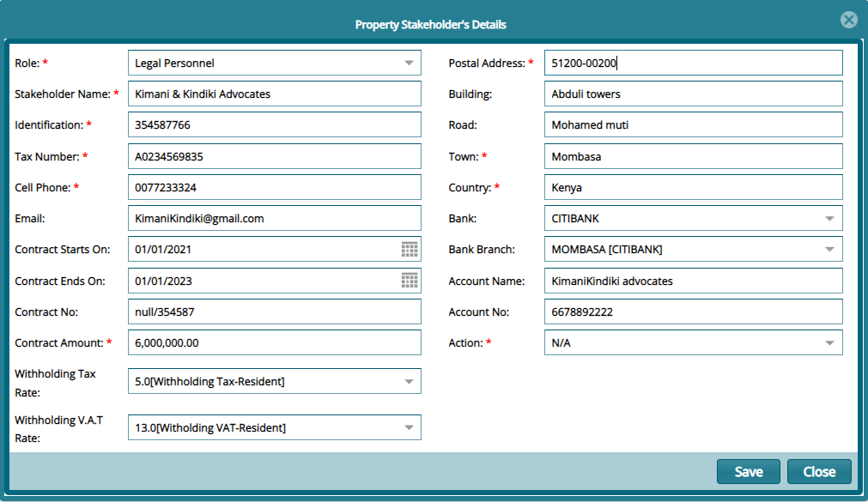Click the Contract No field
This screenshot has width=868, height=502.
coord(275,312)
